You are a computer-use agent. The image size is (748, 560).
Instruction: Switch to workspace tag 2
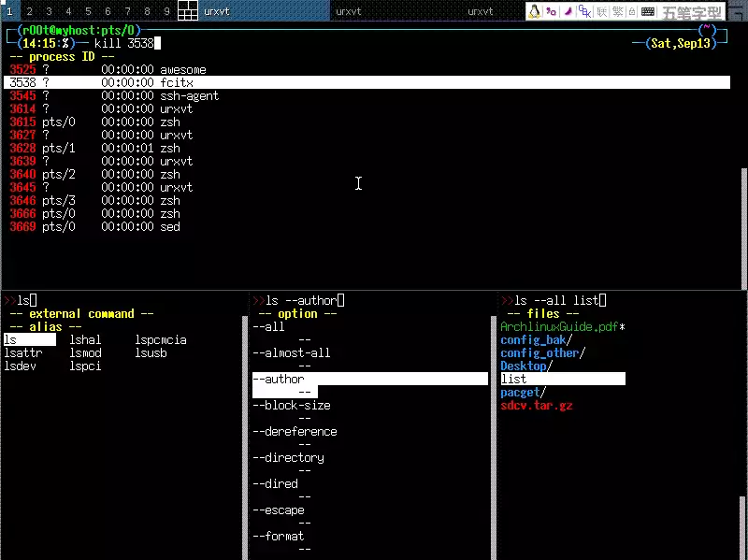pyautogui.click(x=31, y=11)
